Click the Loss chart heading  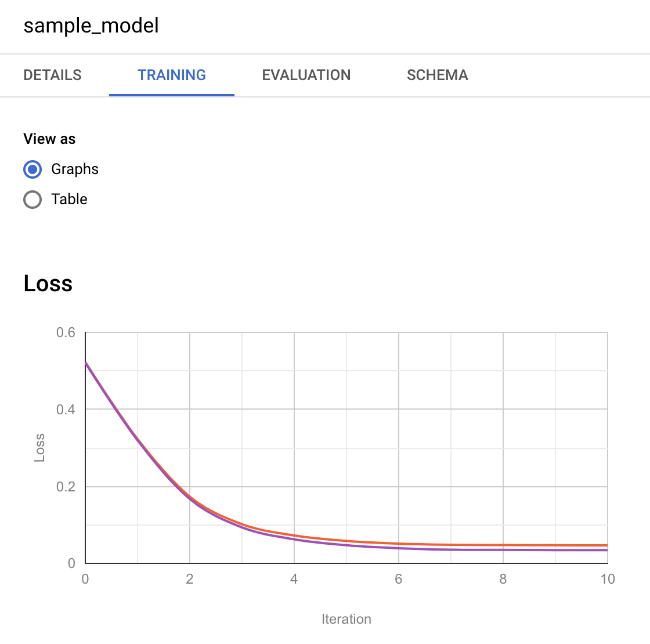click(48, 284)
